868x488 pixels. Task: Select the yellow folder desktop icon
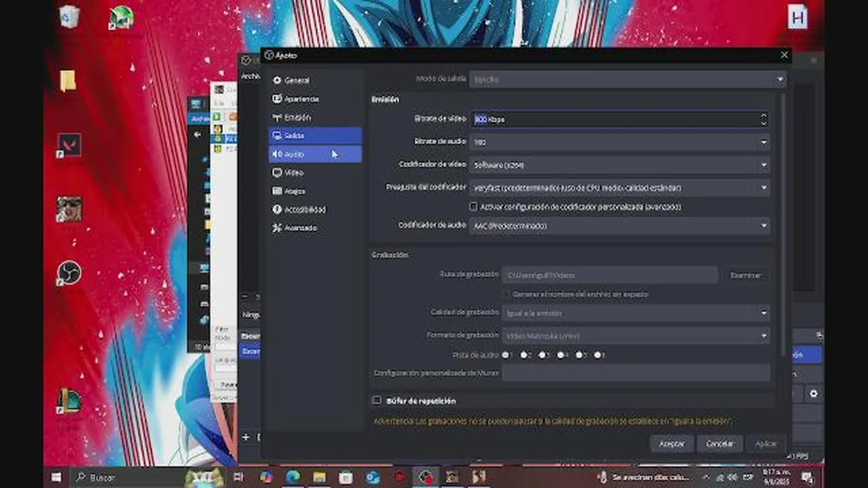[x=68, y=81]
